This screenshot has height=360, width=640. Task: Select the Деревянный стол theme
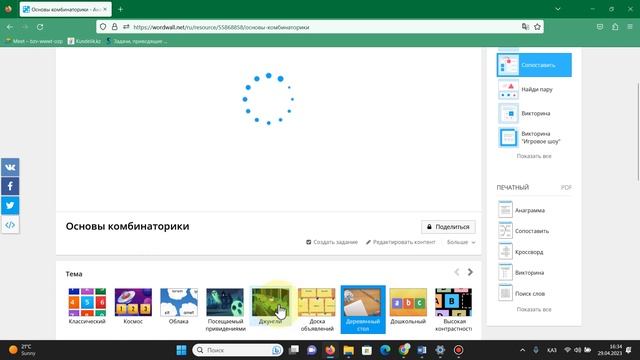[x=363, y=309]
